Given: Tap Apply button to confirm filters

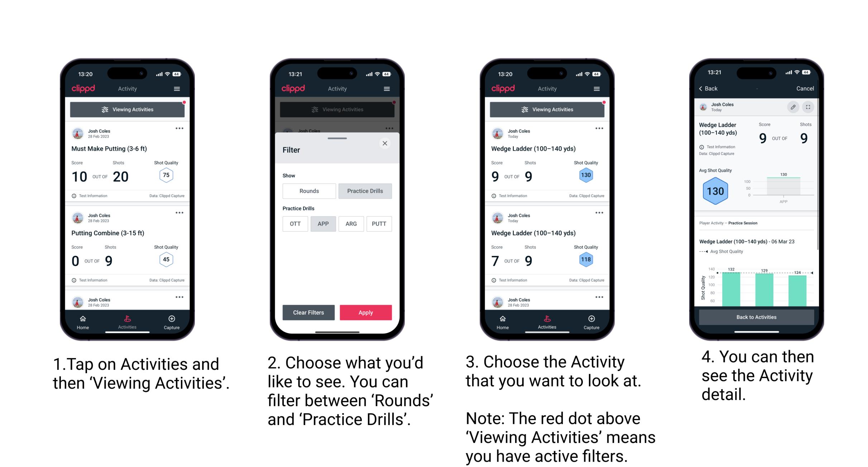Looking at the screenshot, I should (366, 312).
